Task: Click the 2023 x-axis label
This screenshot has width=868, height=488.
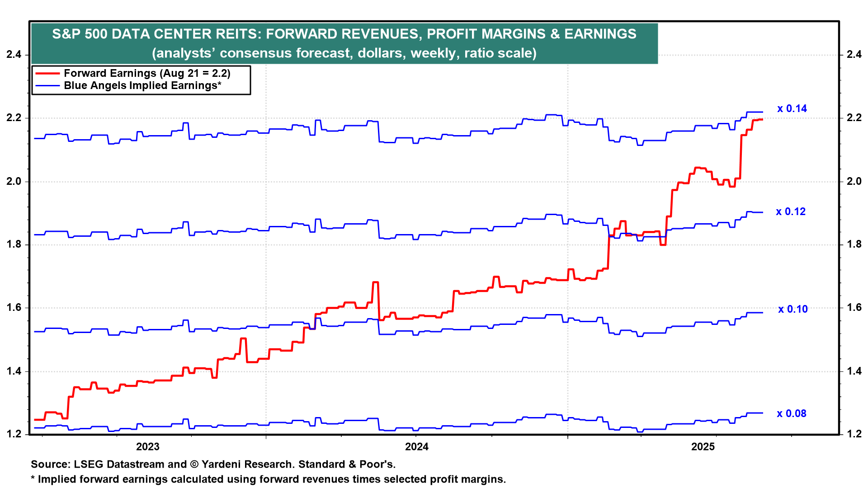Action: tap(147, 447)
